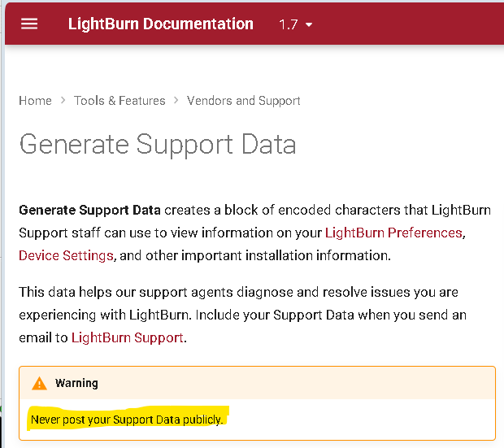Screen dimensions: 504x448
Task: Open the hamburger navigation menu
Action: [29, 24]
